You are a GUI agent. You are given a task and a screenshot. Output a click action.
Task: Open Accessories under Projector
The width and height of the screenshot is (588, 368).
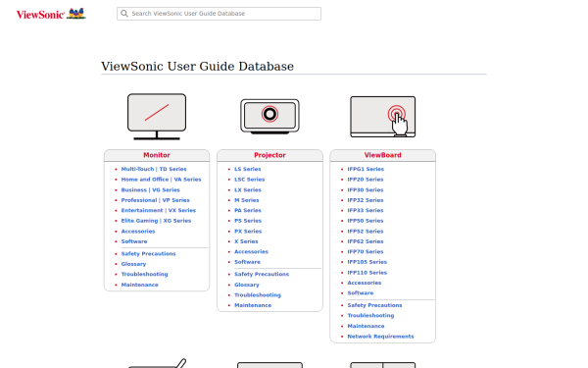pyautogui.click(x=251, y=251)
